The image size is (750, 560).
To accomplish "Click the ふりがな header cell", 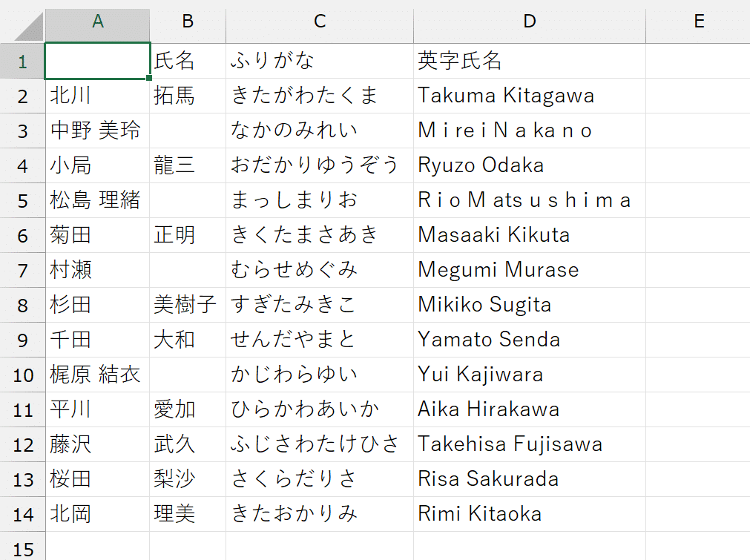I will point(319,60).
